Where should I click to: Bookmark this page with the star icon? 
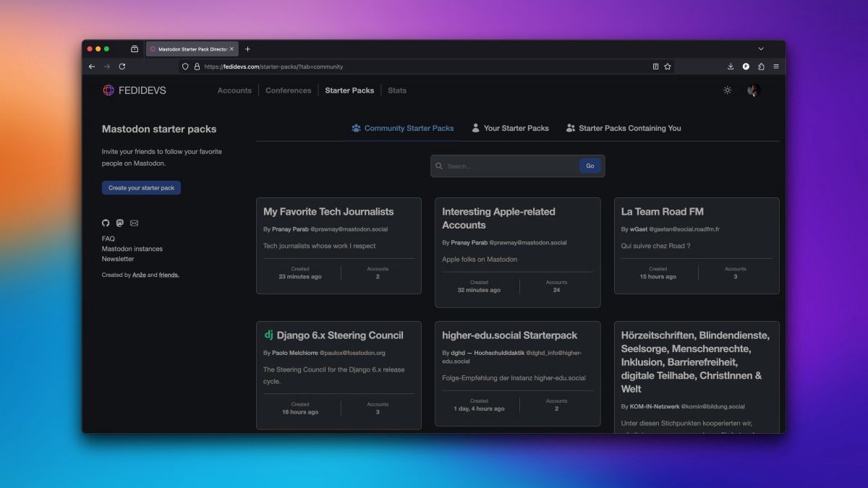[x=668, y=67]
